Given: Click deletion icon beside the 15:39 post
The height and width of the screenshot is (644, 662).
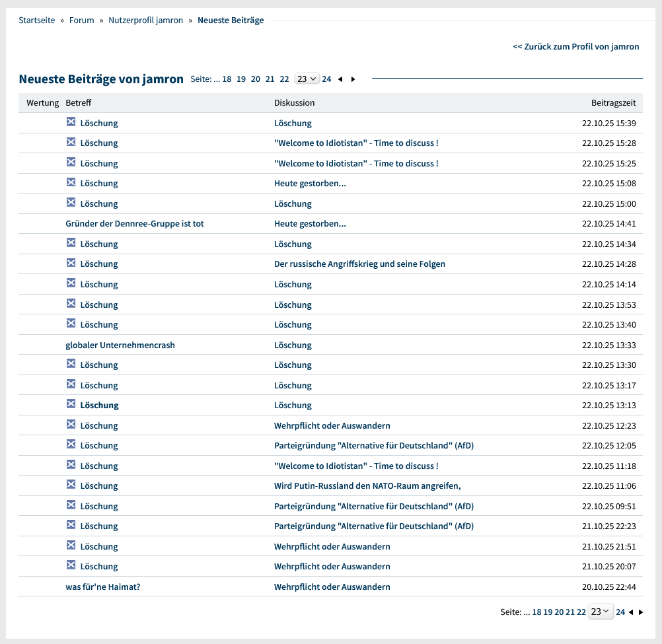Looking at the screenshot, I should point(71,122).
